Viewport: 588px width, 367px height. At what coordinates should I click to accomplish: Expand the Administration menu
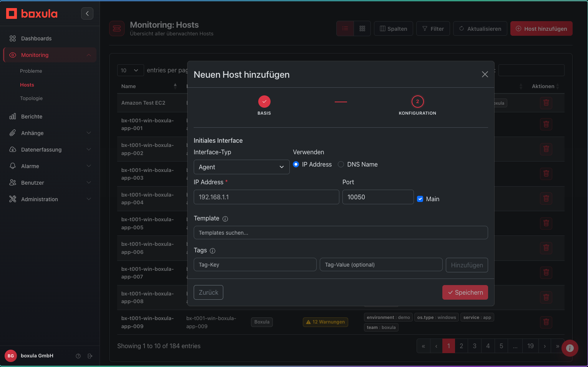point(50,199)
